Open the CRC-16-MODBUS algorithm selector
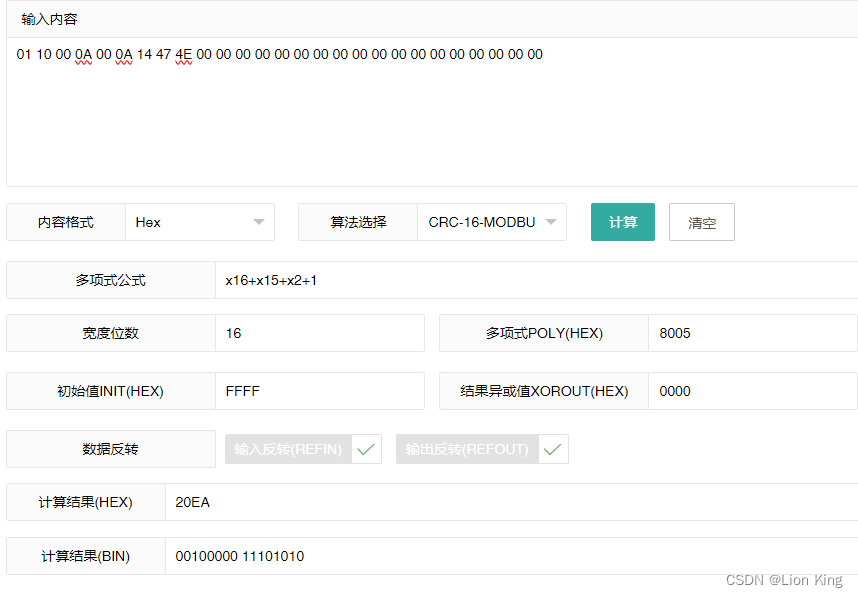 (x=492, y=222)
